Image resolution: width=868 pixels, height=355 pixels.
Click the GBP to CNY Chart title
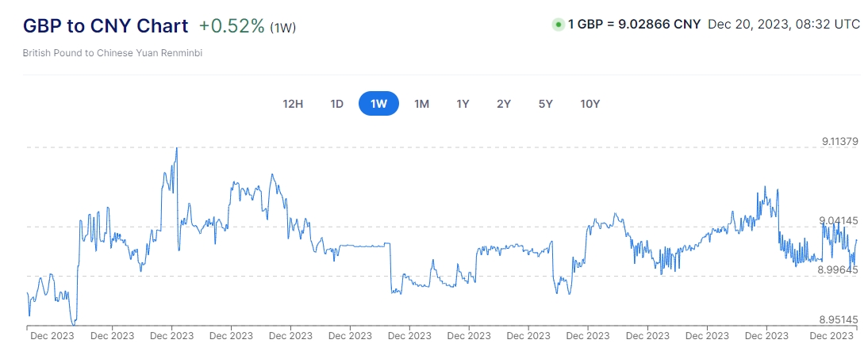(x=106, y=26)
